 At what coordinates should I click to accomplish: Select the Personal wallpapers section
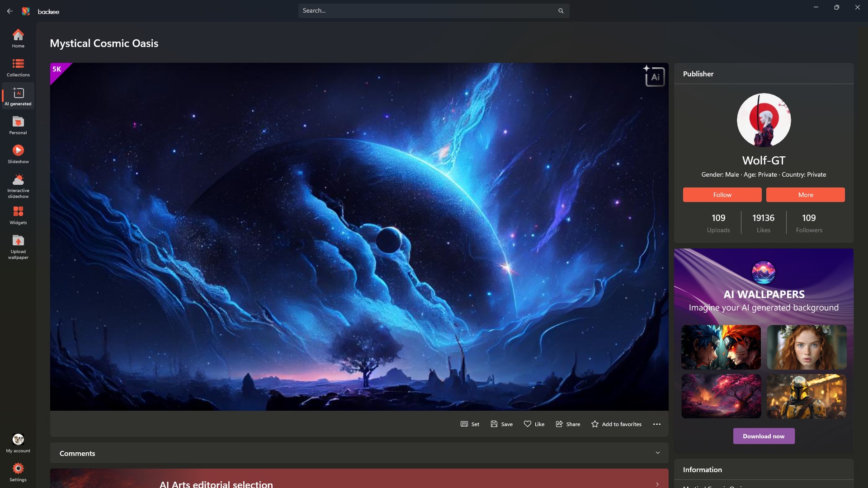click(x=18, y=125)
